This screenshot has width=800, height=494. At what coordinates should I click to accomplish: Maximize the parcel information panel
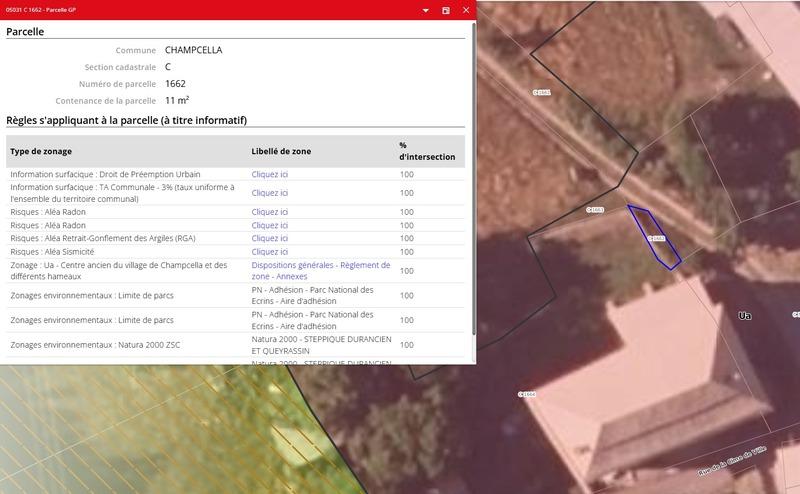(446, 10)
